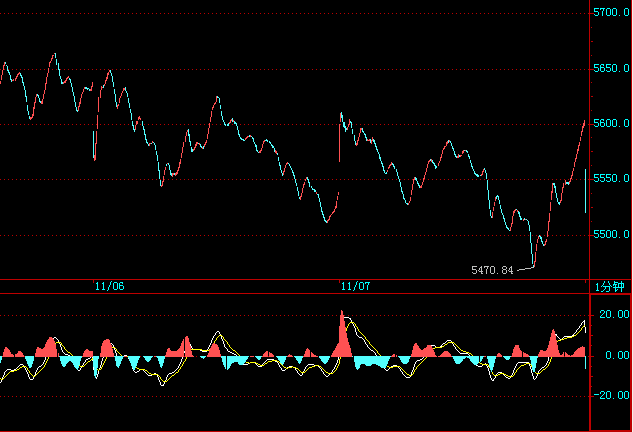
Task: Click the price line's latest point near 5600
Action: 584,121
